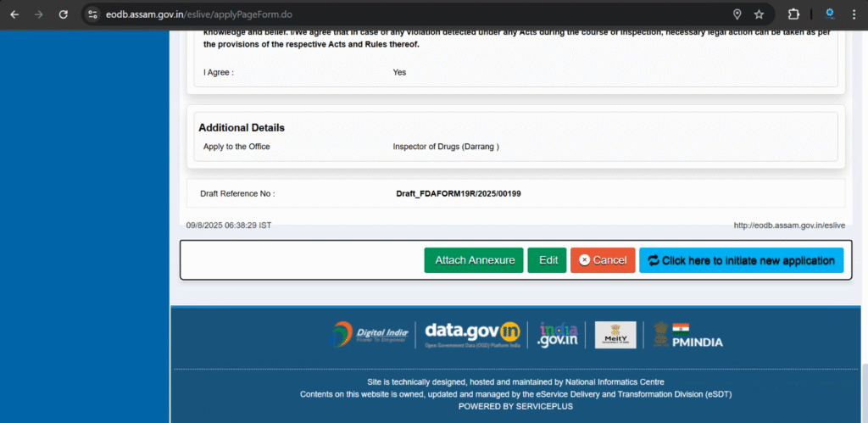
Task: Bookmark this page with the star icon
Action: pos(759,14)
